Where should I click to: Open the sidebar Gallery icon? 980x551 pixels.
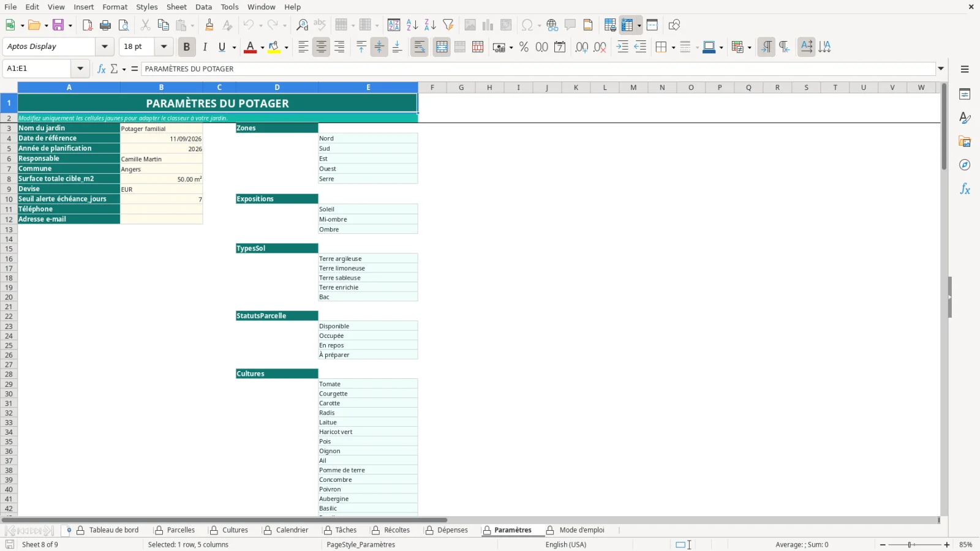pyautogui.click(x=965, y=141)
